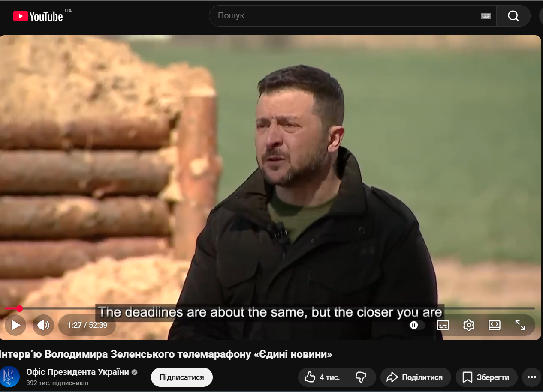Click the magnifying glass search button
The width and height of the screenshot is (543, 392).
[x=513, y=16]
